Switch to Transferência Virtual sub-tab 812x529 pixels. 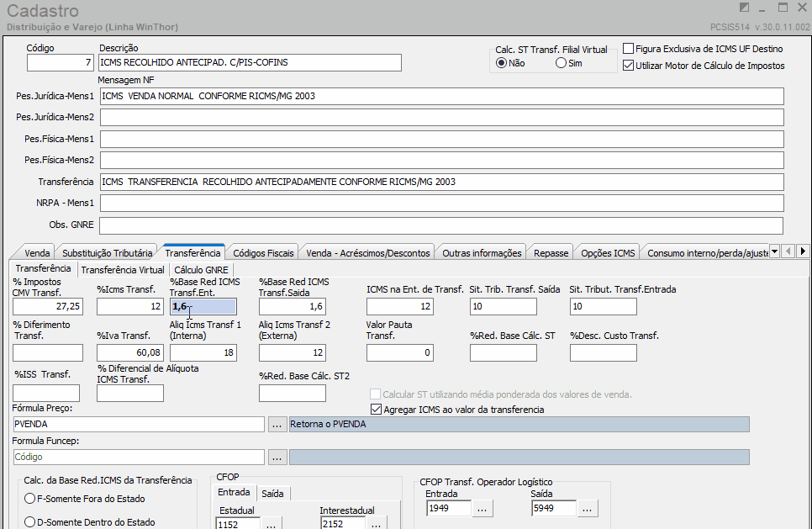click(123, 270)
